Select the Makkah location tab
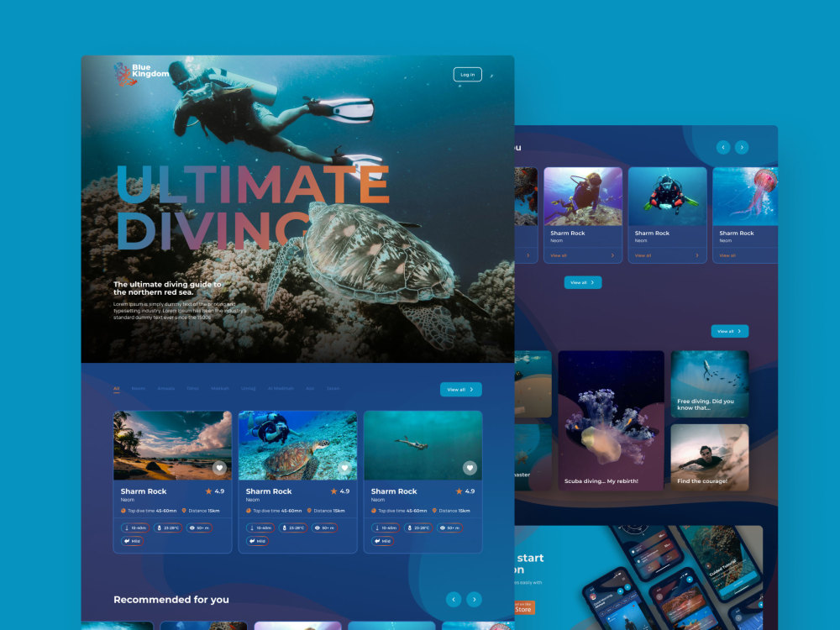Viewport: 840px width, 630px height. pyautogui.click(x=219, y=388)
